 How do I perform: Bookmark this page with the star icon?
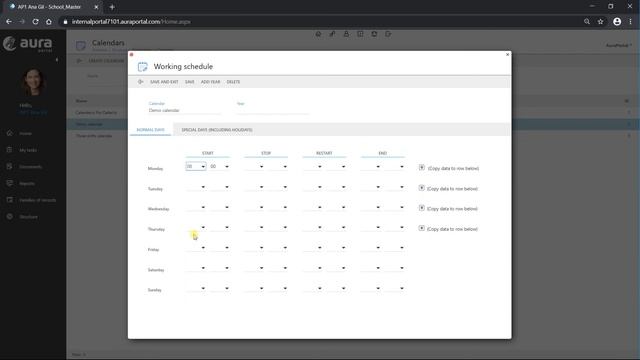[x=600, y=22]
